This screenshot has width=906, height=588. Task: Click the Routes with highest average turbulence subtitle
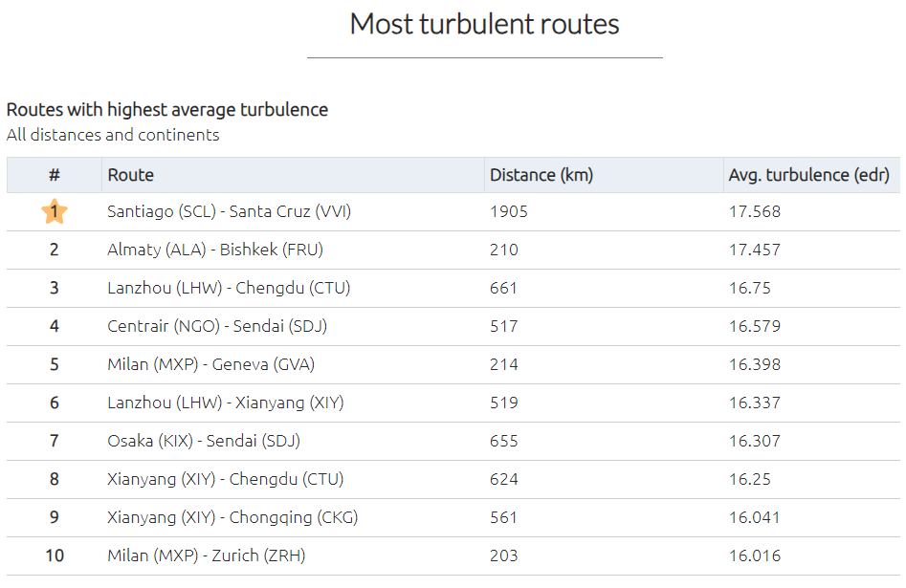167,110
